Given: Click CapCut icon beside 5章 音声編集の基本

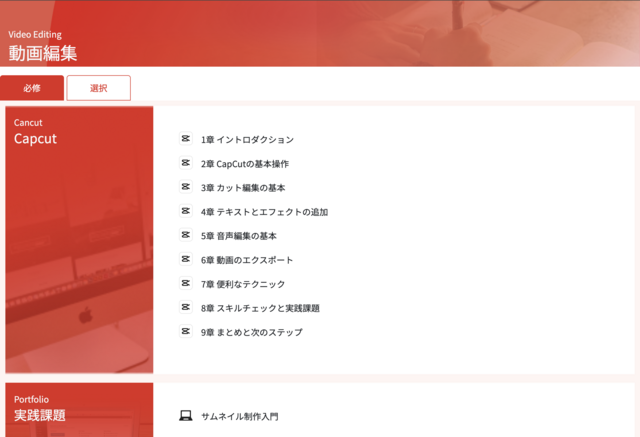Looking at the screenshot, I should tap(185, 235).
